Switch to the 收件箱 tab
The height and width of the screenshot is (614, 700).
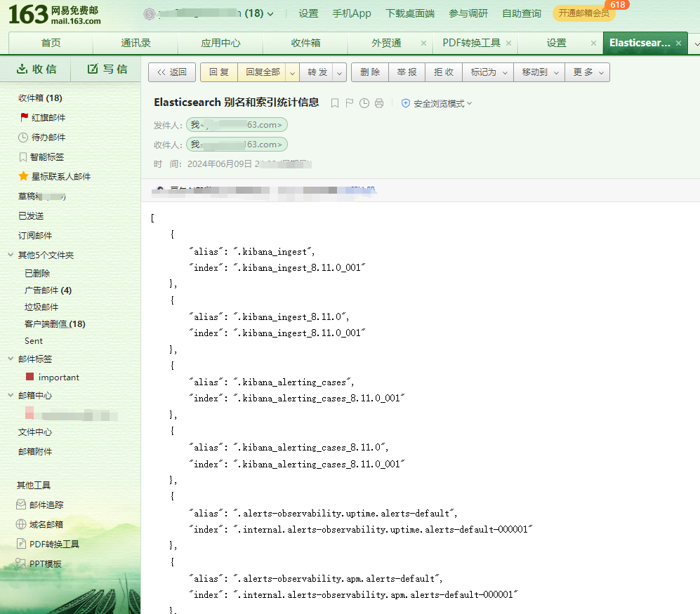pos(306,44)
